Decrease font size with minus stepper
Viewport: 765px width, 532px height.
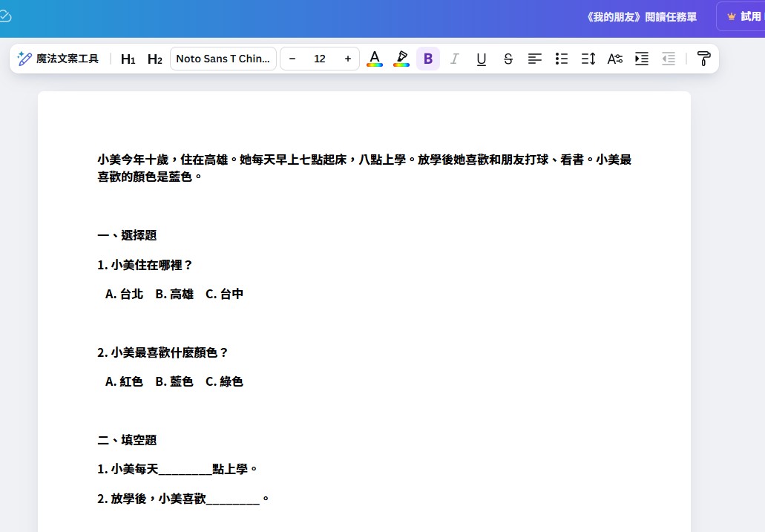[292, 59]
